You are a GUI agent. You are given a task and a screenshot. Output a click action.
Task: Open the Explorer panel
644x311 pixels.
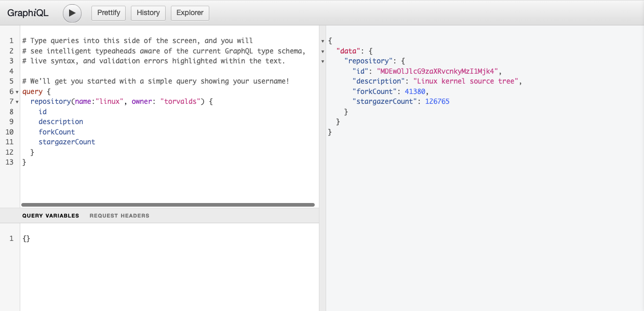click(x=190, y=13)
